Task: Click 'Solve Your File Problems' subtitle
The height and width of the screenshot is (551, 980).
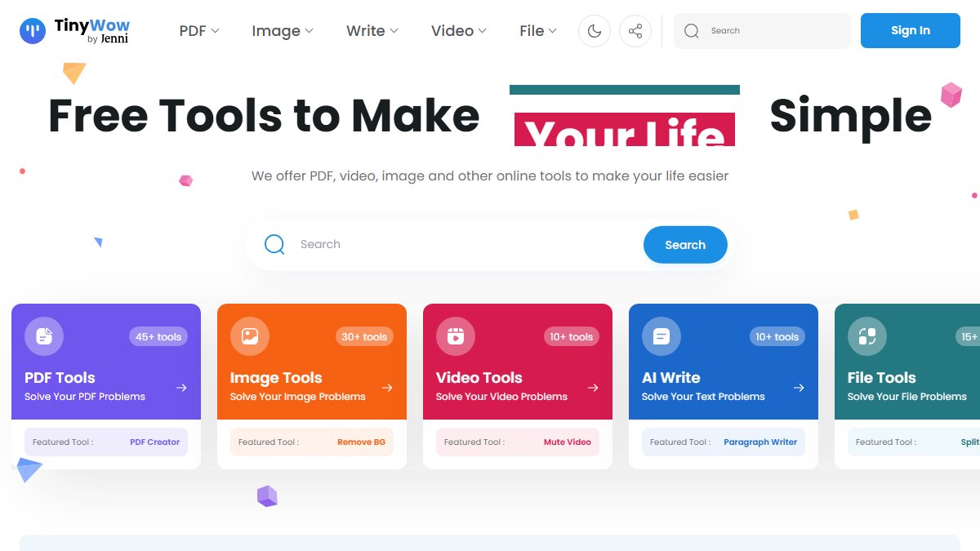Action: point(907,397)
